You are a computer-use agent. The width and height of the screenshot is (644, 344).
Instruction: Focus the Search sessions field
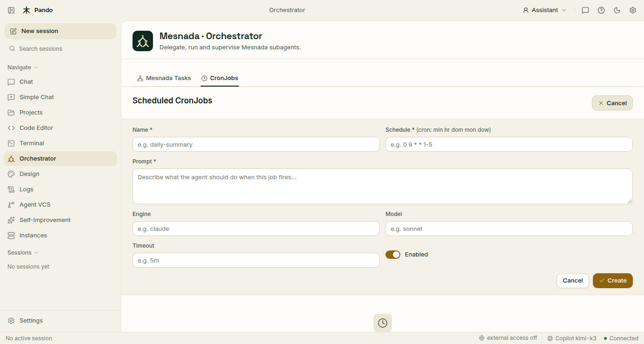pos(60,49)
